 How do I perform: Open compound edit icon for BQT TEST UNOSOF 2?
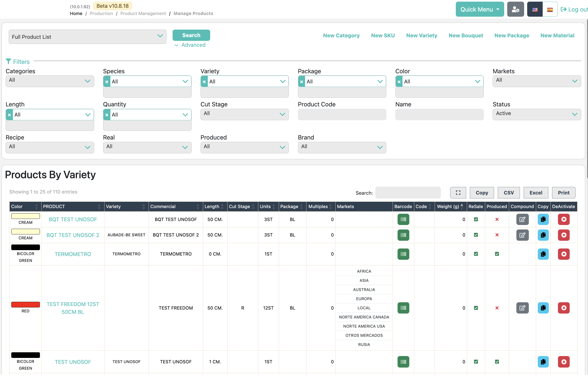[x=522, y=235]
